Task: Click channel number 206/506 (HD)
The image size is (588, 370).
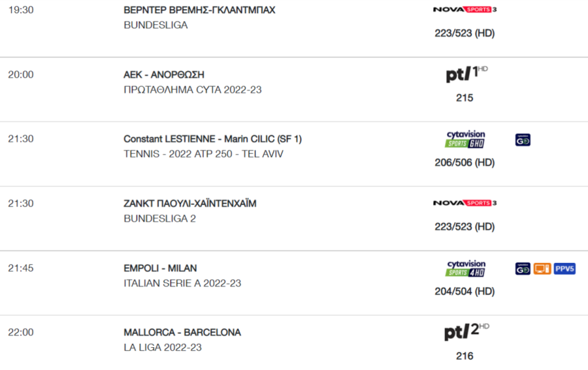Action: [465, 162]
